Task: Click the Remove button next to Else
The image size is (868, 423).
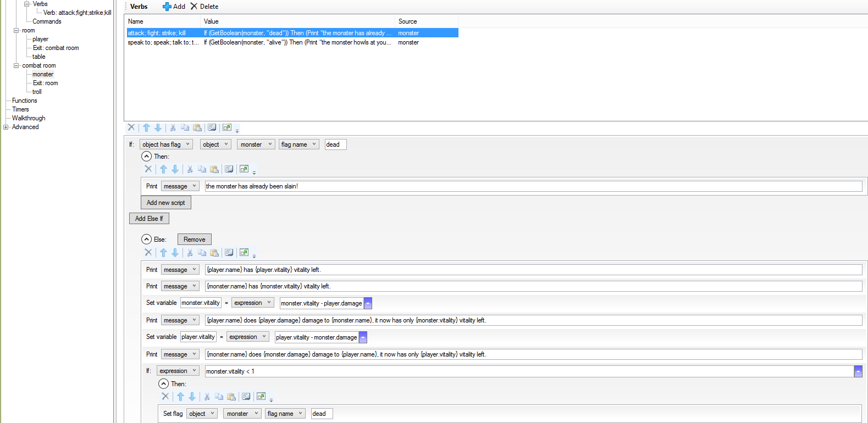Action: [194, 240]
